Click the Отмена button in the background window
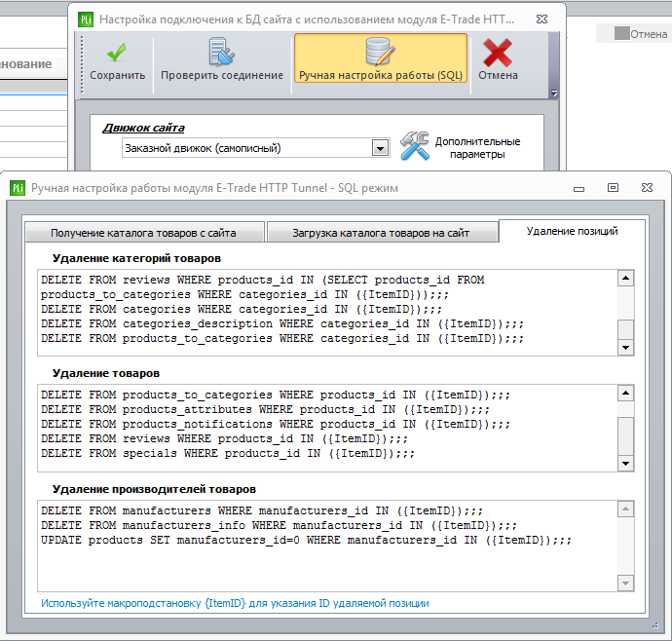The height and width of the screenshot is (641, 672). pos(641,34)
